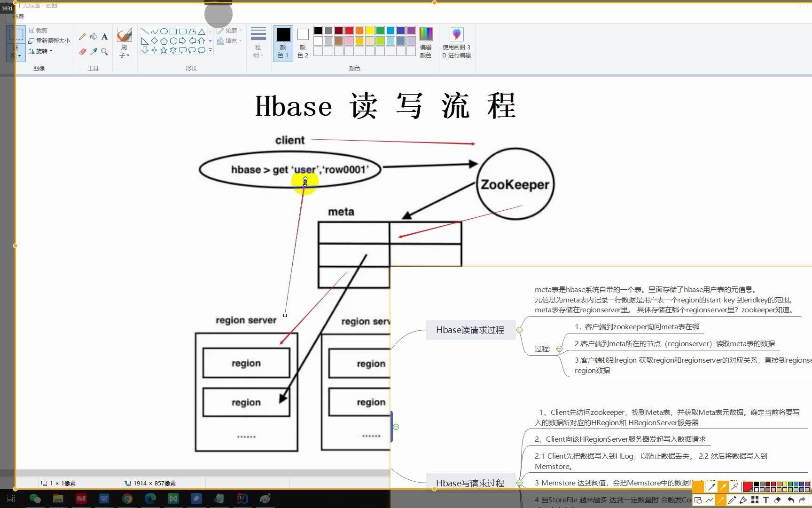Select the Eraser tool in Paint
The height and width of the screenshot is (508, 812).
82,52
